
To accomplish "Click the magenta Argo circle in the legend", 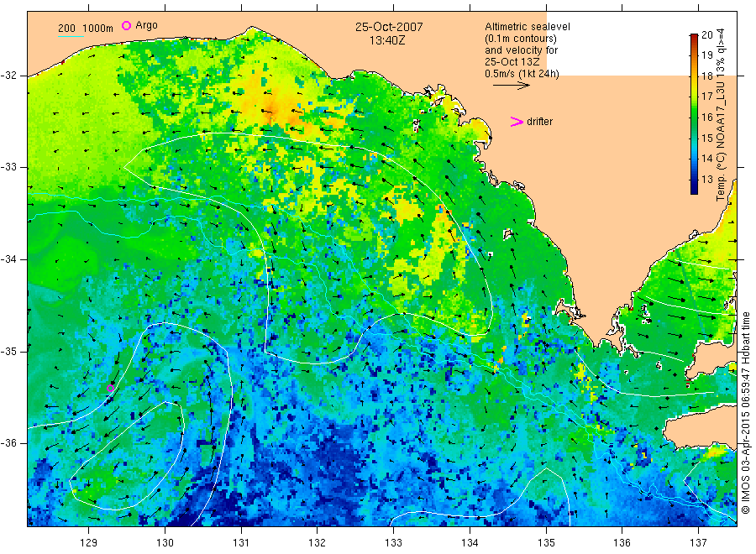I will 126,25.
